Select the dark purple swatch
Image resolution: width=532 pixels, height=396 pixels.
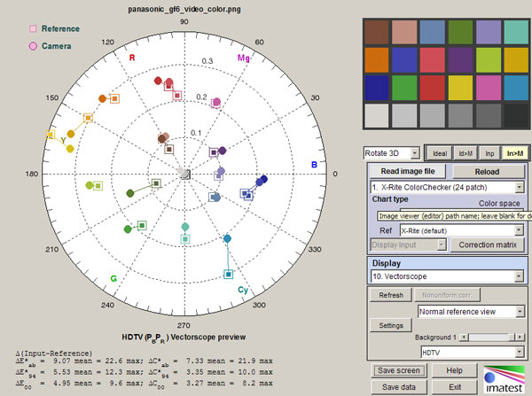460,60
